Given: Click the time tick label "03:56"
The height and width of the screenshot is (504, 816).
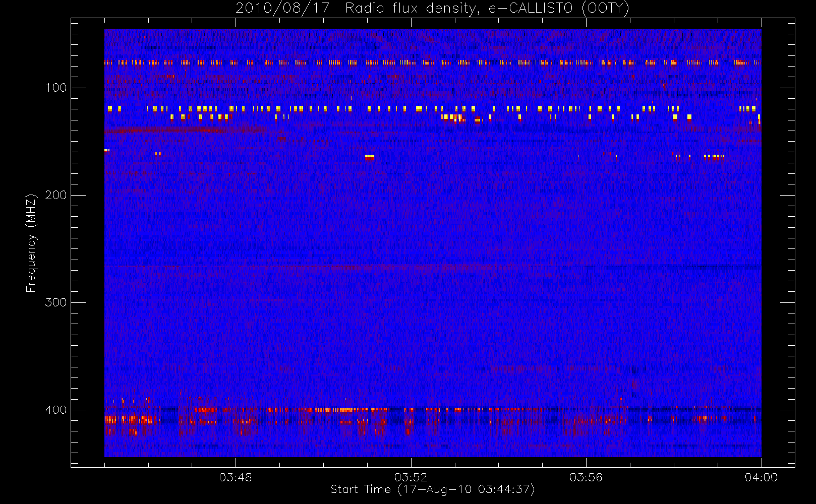Looking at the screenshot, I should point(586,477).
